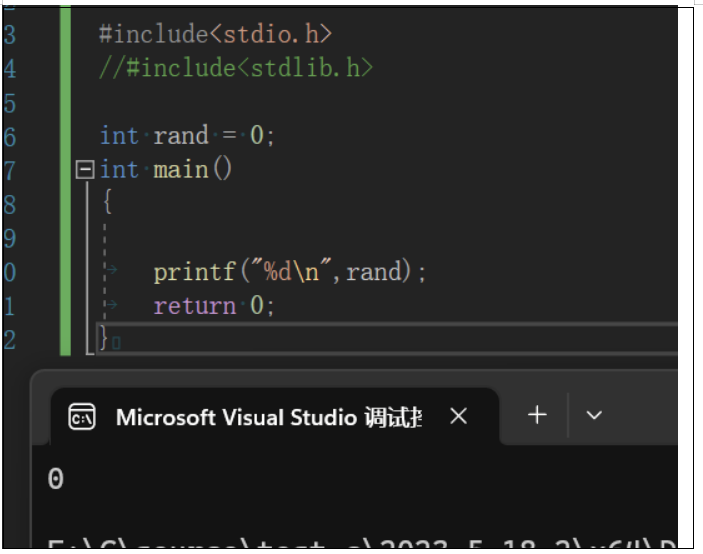Open a new terminal tab with plus button
The width and height of the screenshot is (703, 554).
tap(537, 415)
